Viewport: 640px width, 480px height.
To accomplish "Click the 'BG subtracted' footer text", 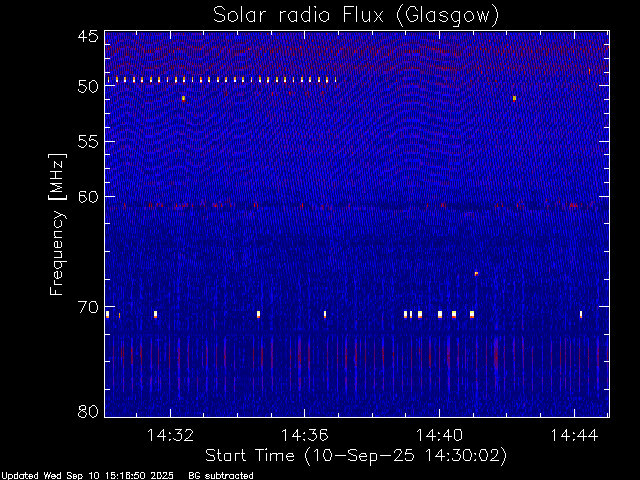I will click(x=221, y=476).
